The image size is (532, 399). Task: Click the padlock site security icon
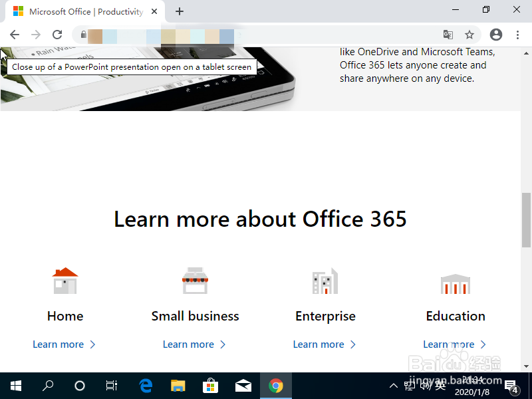(83, 35)
